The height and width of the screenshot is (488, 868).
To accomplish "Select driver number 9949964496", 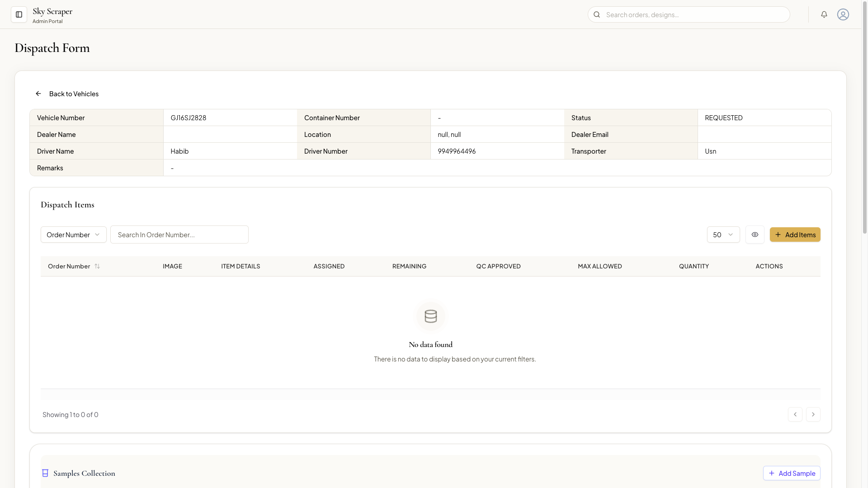I will tap(457, 151).
